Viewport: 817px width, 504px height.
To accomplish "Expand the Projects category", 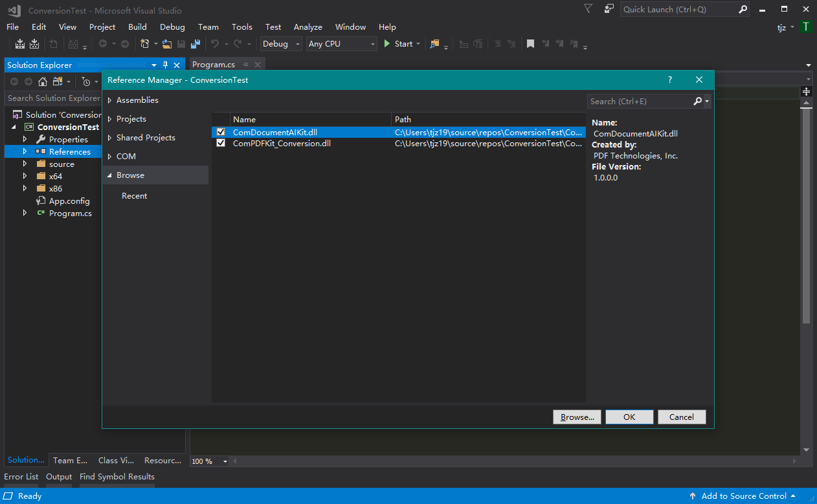I will point(109,119).
